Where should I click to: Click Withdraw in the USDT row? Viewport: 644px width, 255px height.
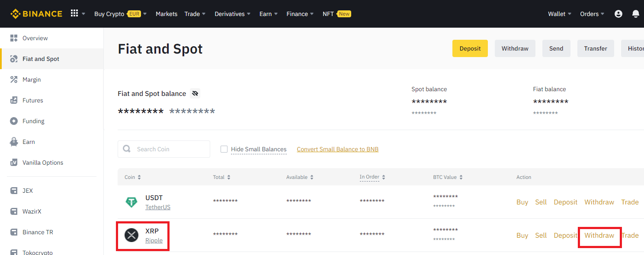tap(599, 202)
